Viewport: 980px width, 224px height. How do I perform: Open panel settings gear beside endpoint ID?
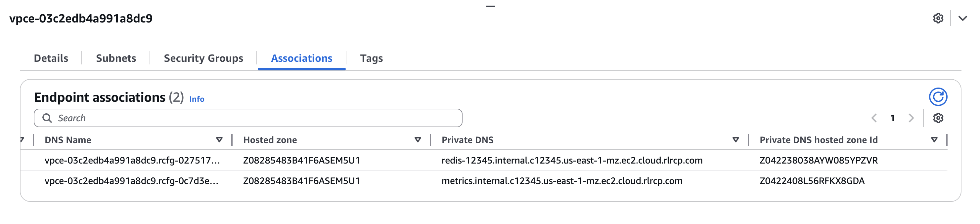[x=938, y=18]
